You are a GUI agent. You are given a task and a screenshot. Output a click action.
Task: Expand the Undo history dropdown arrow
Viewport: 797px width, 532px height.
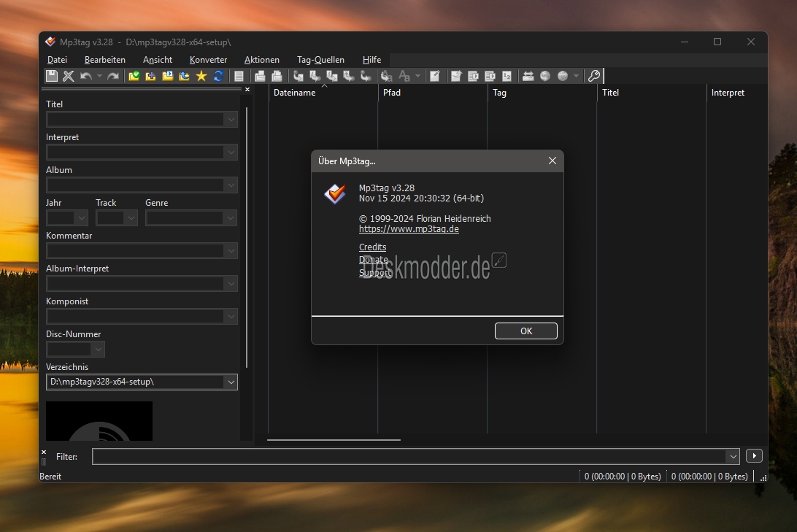click(x=99, y=76)
